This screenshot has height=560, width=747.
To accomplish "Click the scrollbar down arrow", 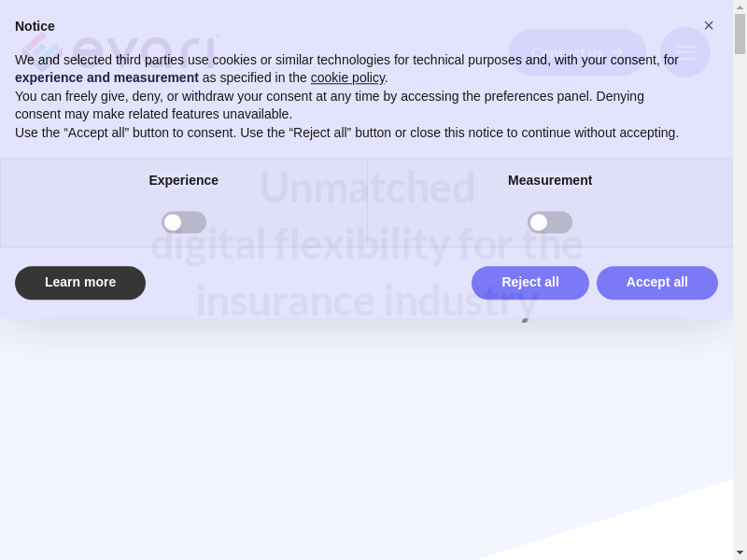I will [740, 553].
